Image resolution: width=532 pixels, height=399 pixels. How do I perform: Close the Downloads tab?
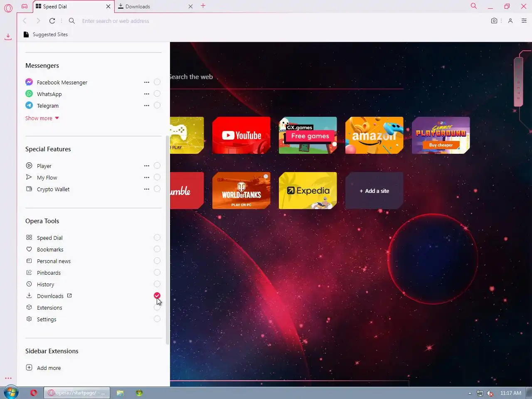(x=190, y=6)
